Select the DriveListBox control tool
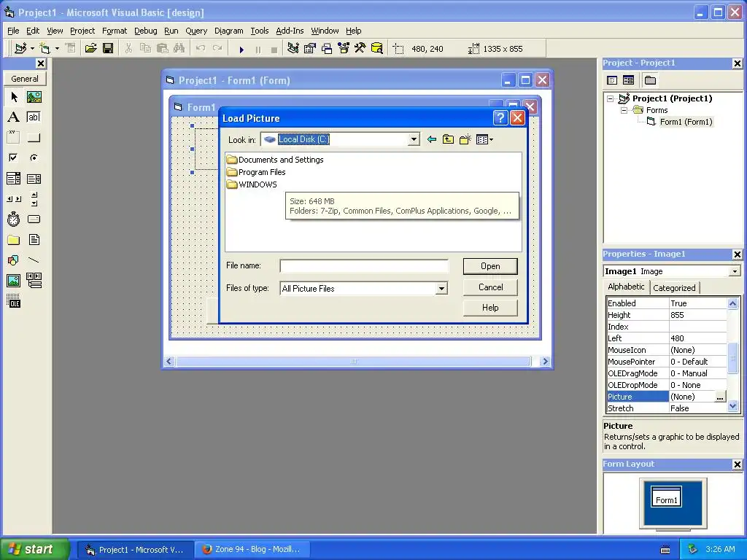 pyautogui.click(x=34, y=219)
